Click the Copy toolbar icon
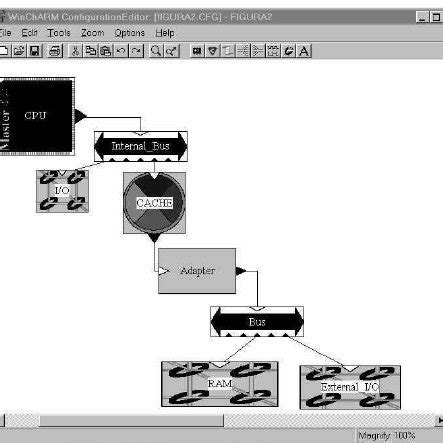443x443 pixels. [91, 51]
